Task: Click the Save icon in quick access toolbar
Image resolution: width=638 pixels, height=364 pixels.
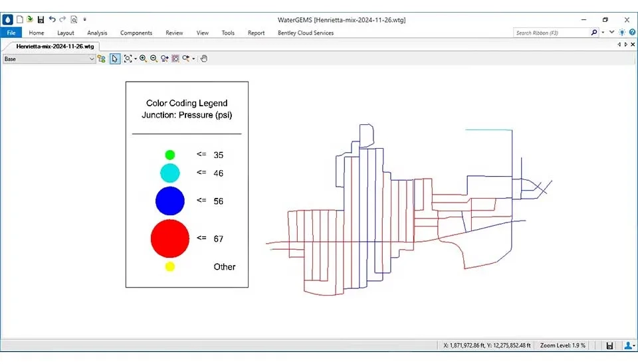Action: (41, 20)
